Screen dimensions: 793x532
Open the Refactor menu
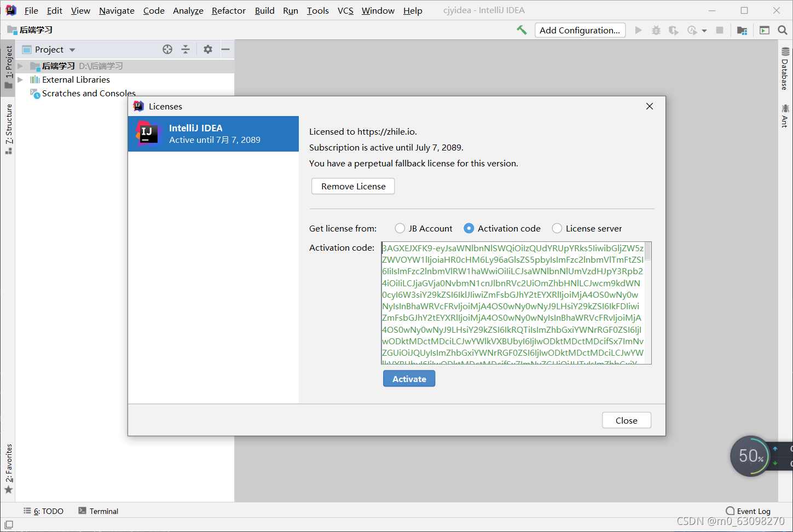pos(229,10)
